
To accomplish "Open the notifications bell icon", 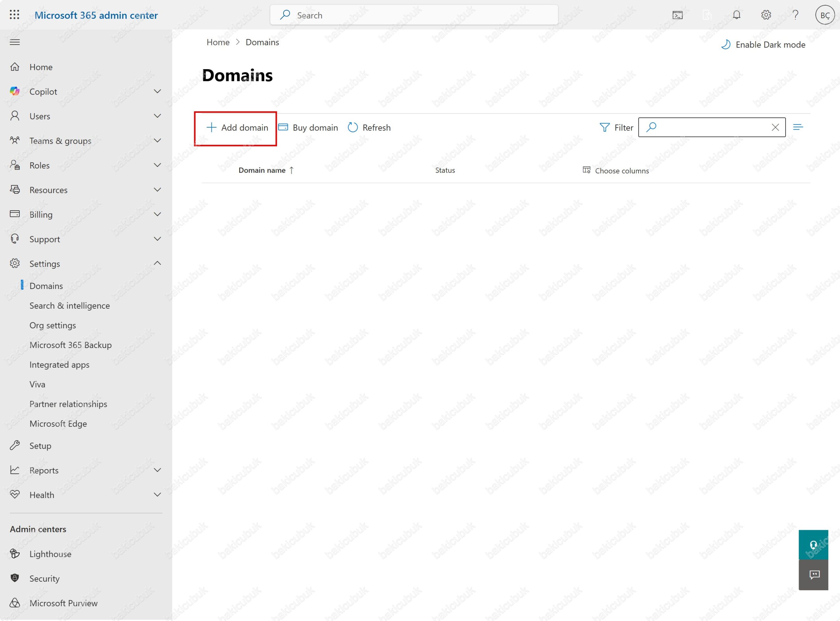I will point(736,15).
